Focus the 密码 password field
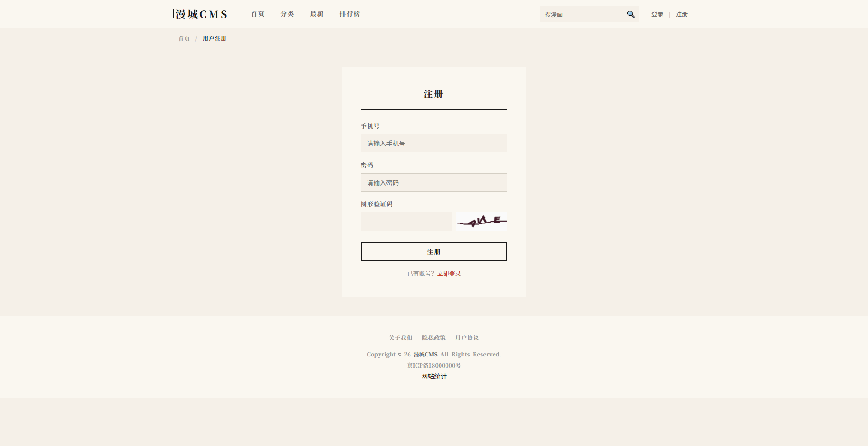 point(434,182)
